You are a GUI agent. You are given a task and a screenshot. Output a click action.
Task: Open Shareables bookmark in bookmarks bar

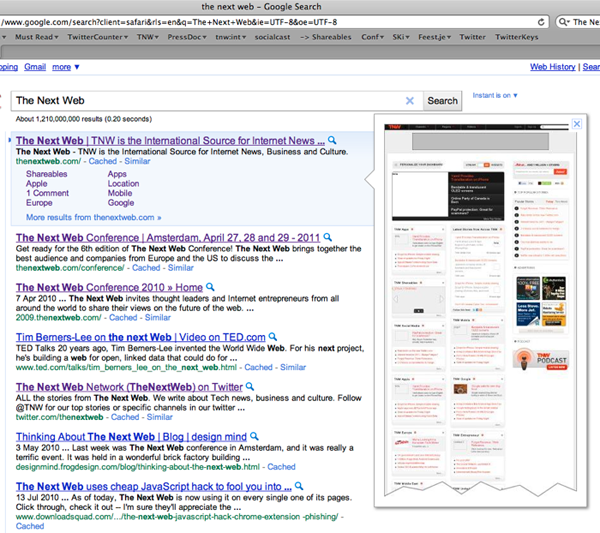[326, 37]
